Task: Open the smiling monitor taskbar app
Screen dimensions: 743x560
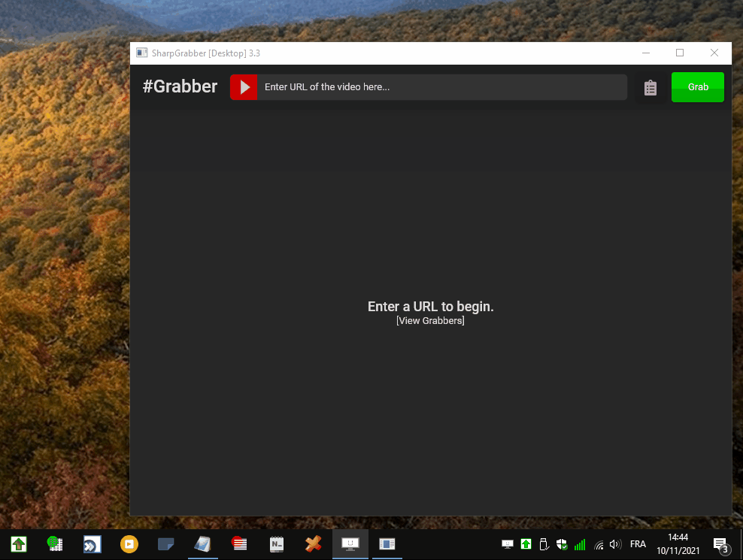Action: point(350,544)
